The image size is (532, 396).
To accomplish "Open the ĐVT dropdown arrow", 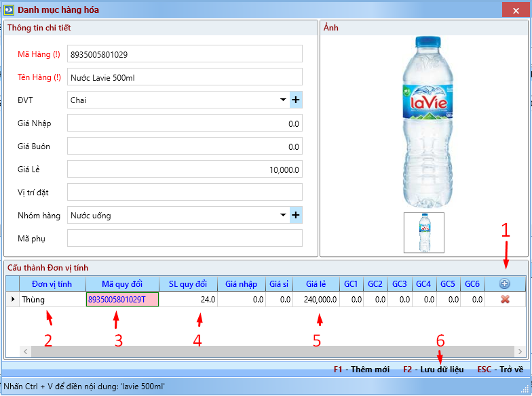I will pyautogui.click(x=283, y=100).
